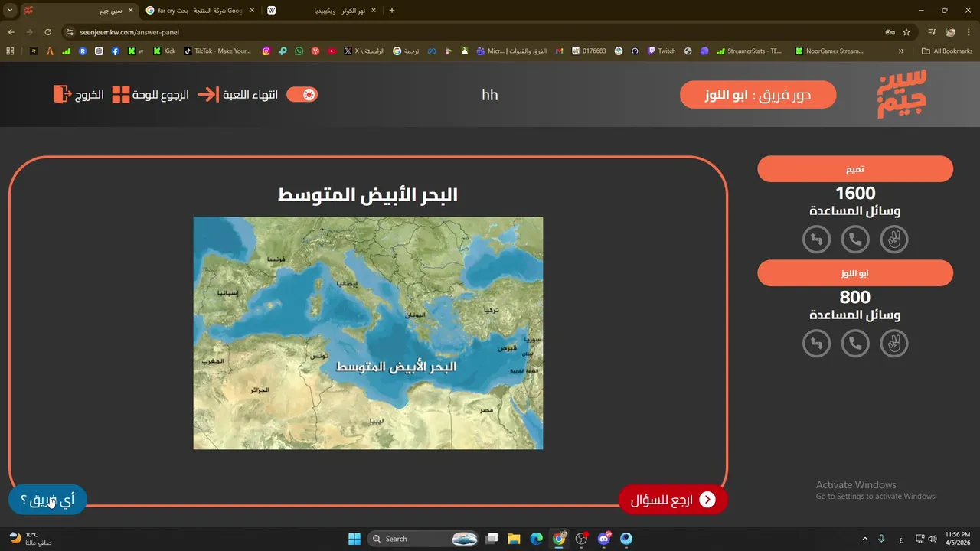Click الرجوع للوحة to return to board
Screen dimensions: 980x551
point(150,95)
